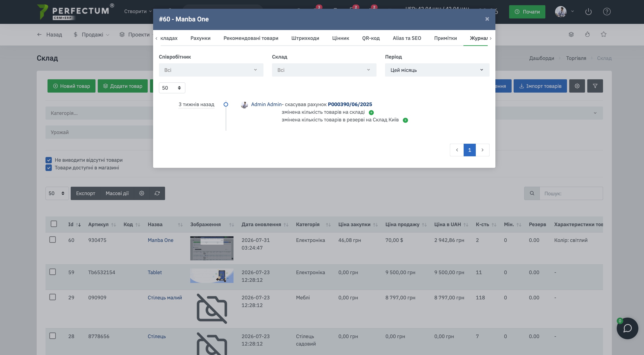Select all rows via header checkbox

(54, 224)
